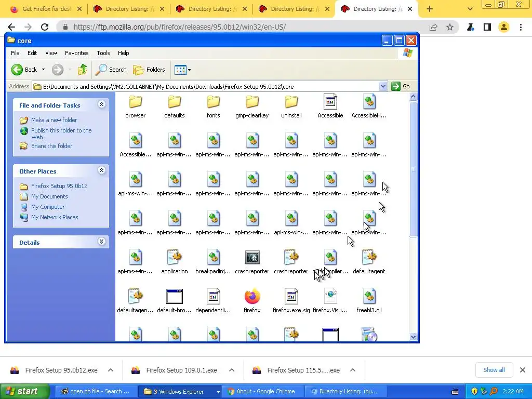Click the Explorer Forward arrow
This screenshot has width=532, height=399.
[58, 70]
